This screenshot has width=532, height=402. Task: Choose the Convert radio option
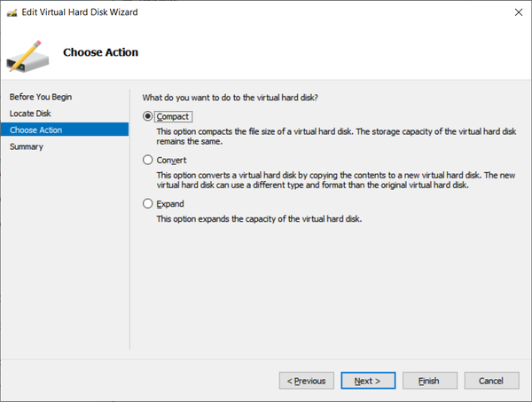pyautogui.click(x=148, y=161)
